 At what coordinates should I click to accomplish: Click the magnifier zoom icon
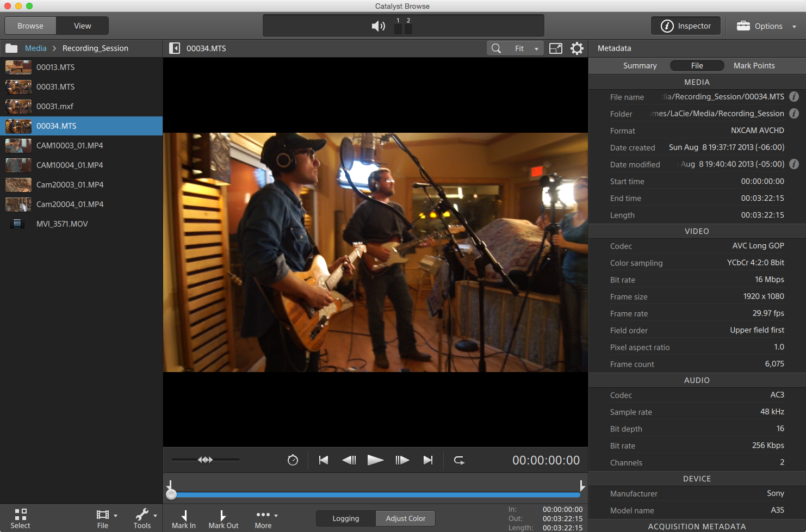(496, 48)
